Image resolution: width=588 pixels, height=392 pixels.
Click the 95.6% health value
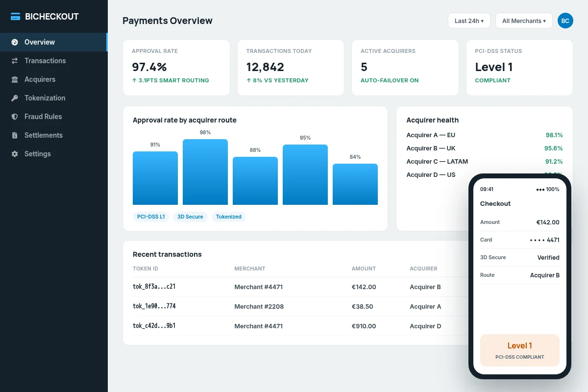554,148
